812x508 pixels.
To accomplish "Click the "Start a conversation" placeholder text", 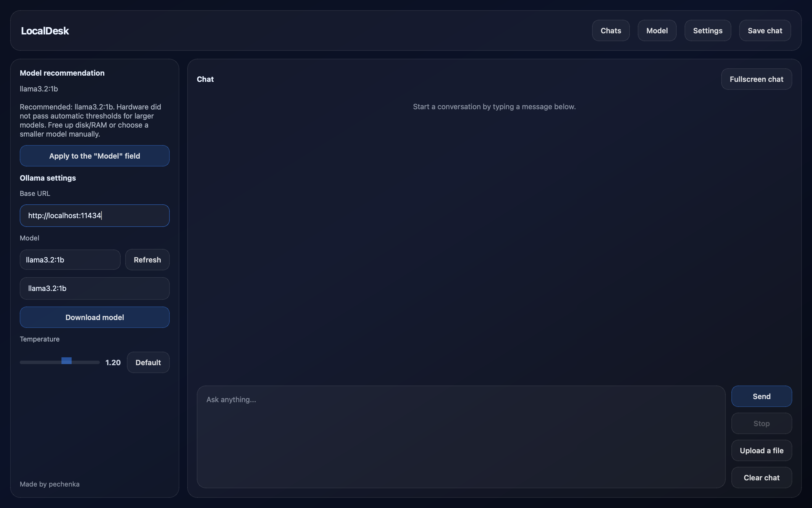I will [494, 106].
